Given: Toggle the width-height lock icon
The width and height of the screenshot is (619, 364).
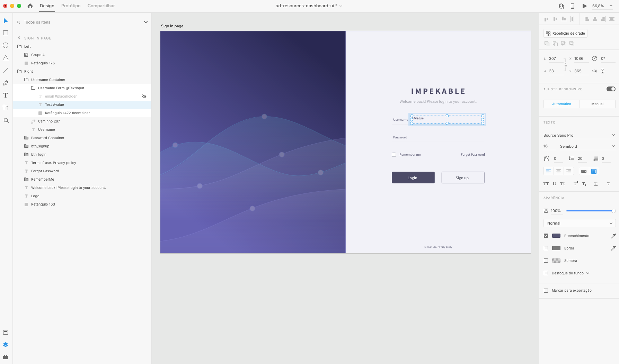Looking at the screenshot, I should pos(566,65).
